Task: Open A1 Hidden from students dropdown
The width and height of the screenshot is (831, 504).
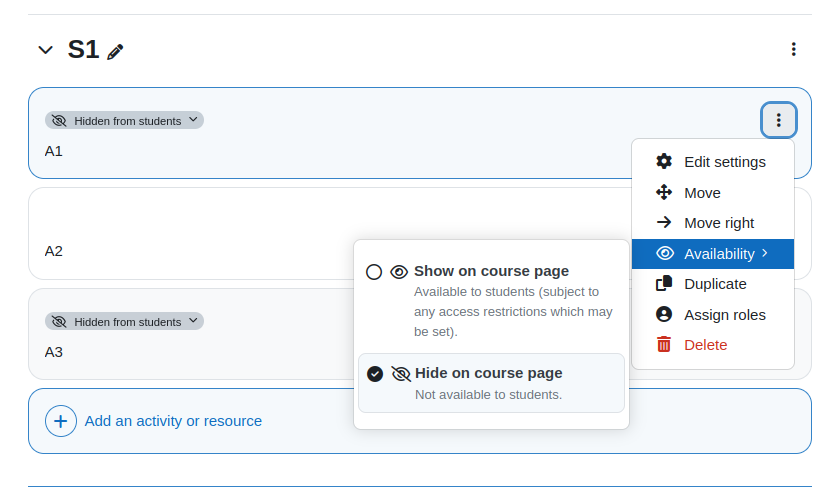Action: click(125, 120)
